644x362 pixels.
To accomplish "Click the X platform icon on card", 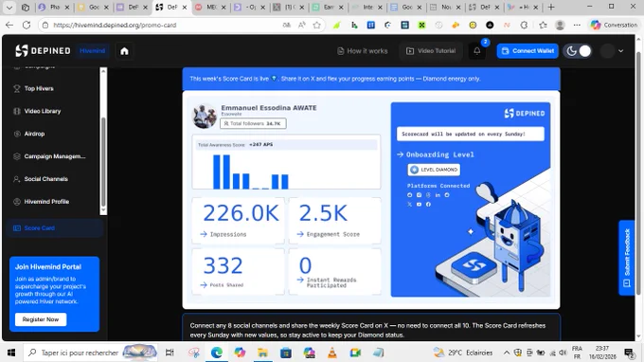I will pos(409,204).
